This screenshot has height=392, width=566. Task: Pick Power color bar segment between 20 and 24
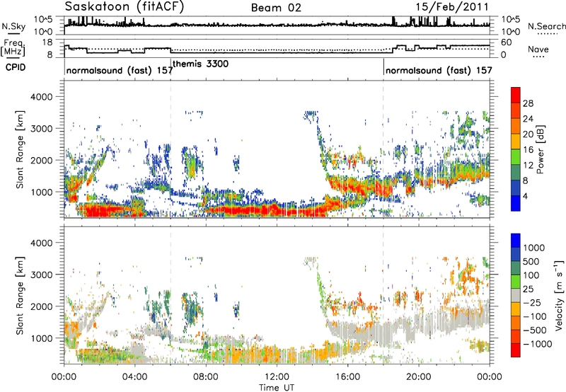516,126
